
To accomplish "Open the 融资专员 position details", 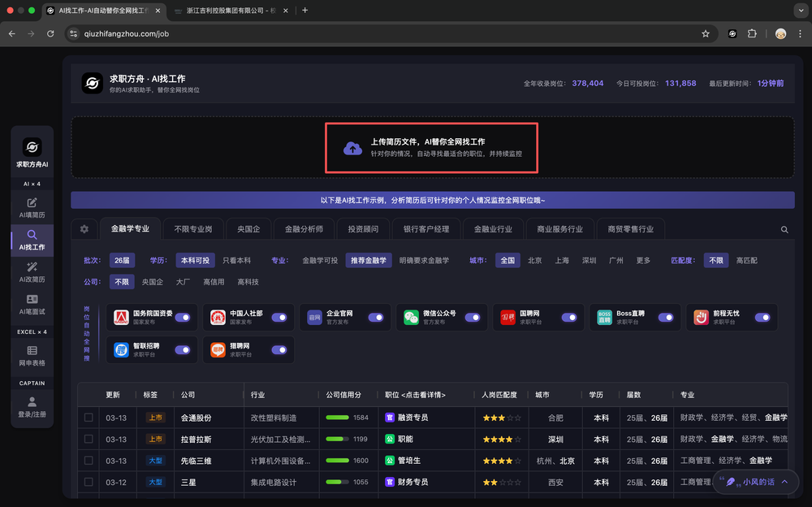I will pos(412,418).
